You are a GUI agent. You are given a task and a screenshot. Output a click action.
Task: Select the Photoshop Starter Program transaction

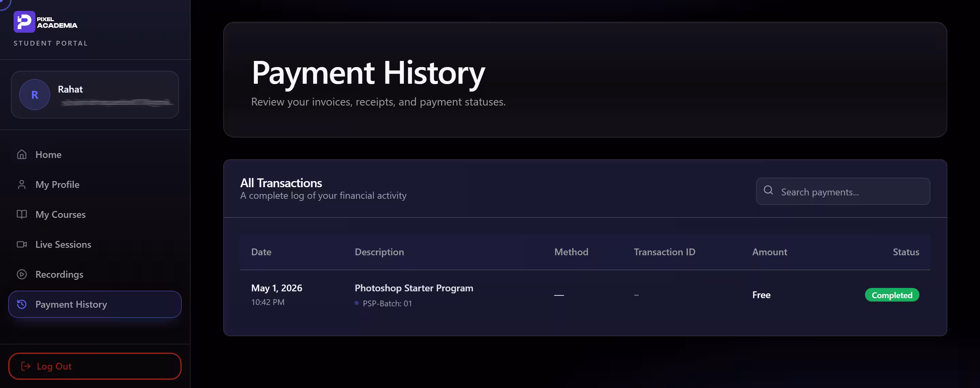click(585, 295)
